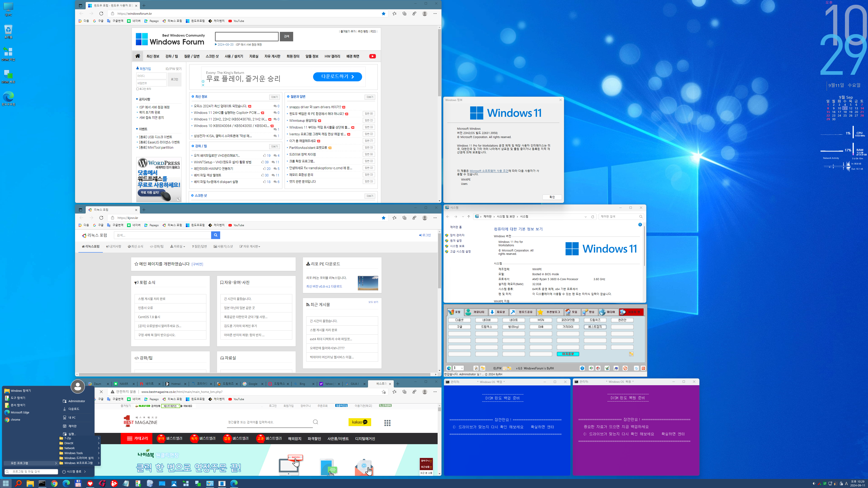
Task: Click the ID/PW key icon in launcher
Action: click(505, 368)
